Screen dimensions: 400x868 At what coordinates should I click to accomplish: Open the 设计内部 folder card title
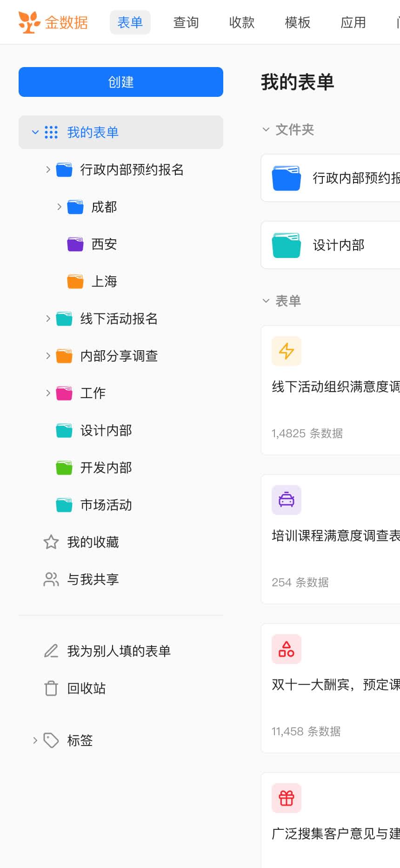pyautogui.click(x=339, y=245)
